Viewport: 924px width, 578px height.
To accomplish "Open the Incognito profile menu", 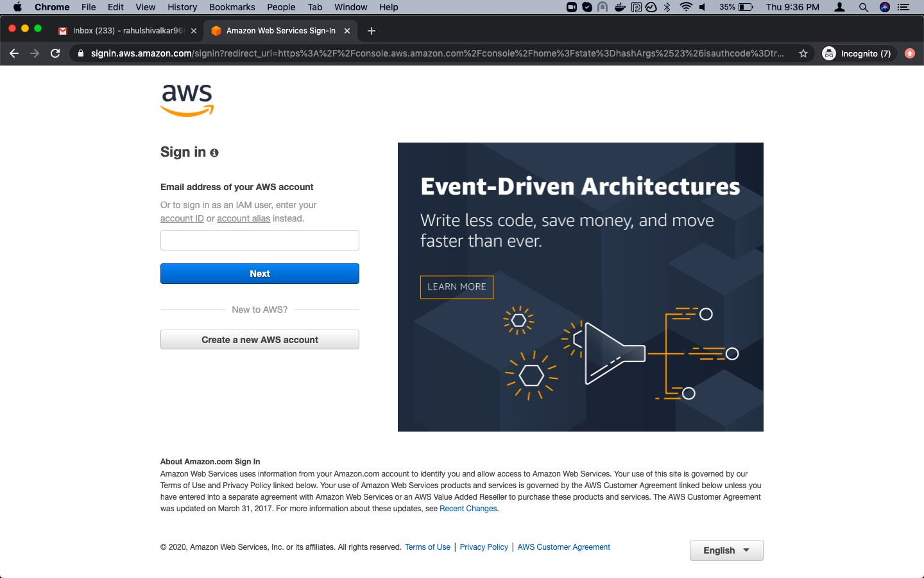I will tap(858, 53).
